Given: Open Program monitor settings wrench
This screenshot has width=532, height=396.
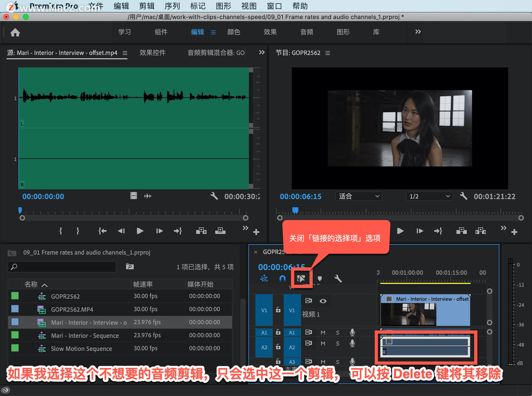Looking at the screenshot, I should pyautogui.click(x=463, y=196).
